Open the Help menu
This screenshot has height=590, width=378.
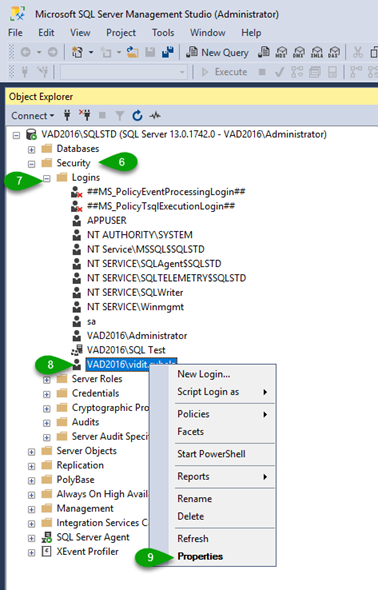pyautogui.click(x=251, y=33)
